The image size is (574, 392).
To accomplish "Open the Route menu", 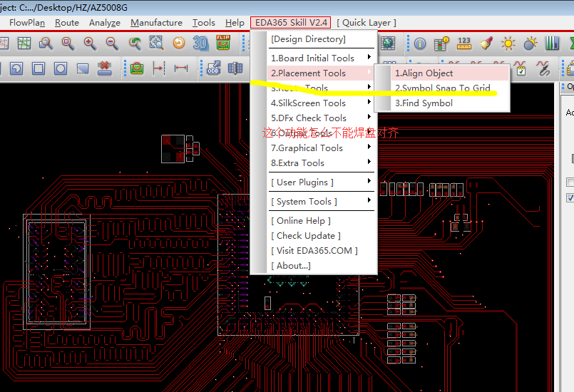I will click(67, 23).
